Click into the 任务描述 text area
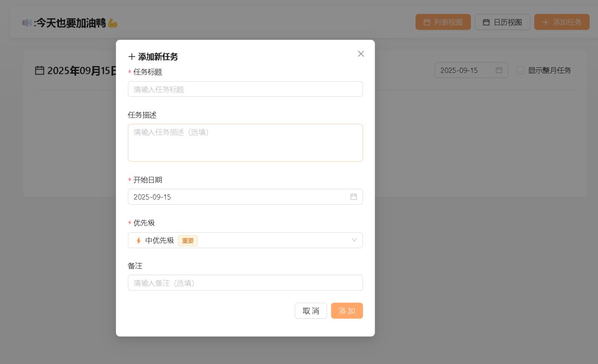The image size is (598, 364). (x=245, y=143)
